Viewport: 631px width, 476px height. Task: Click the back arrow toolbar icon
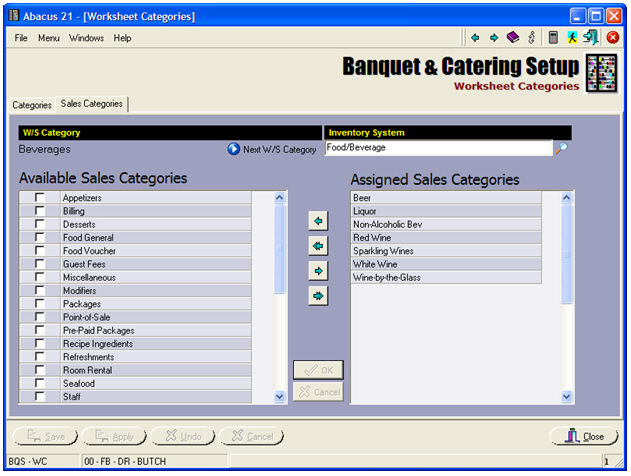coord(475,38)
